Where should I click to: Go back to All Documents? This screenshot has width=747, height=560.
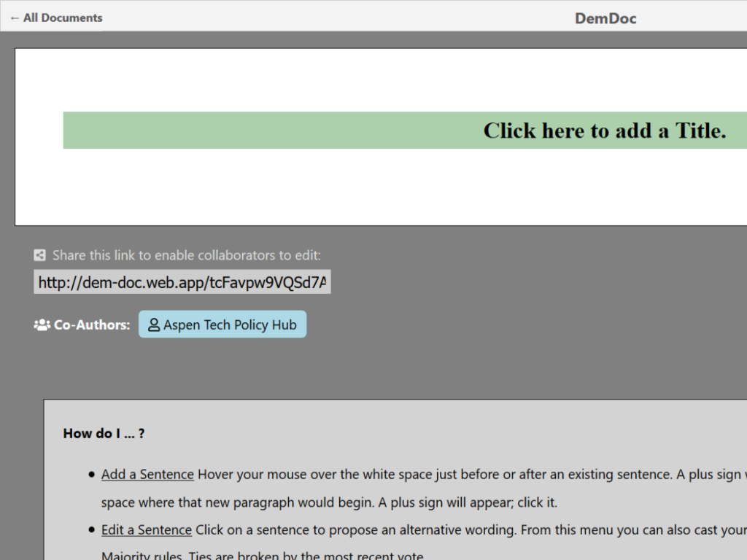(62, 17)
